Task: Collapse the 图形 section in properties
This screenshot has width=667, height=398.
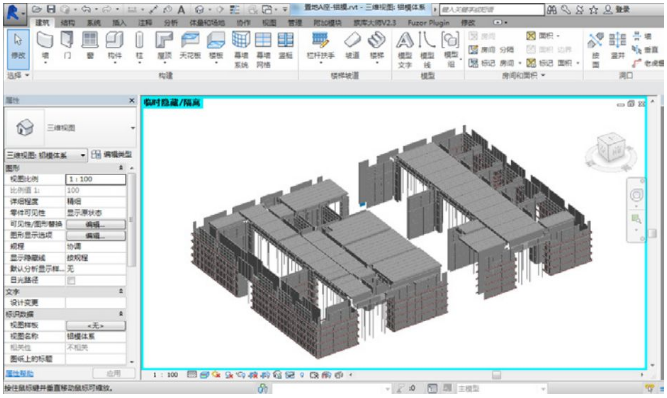Action: pyautogui.click(x=121, y=168)
